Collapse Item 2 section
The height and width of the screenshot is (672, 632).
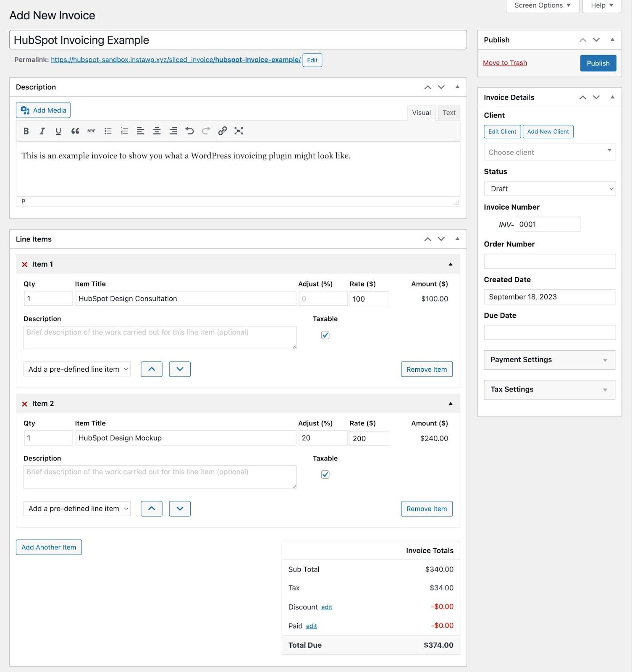point(451,404)
